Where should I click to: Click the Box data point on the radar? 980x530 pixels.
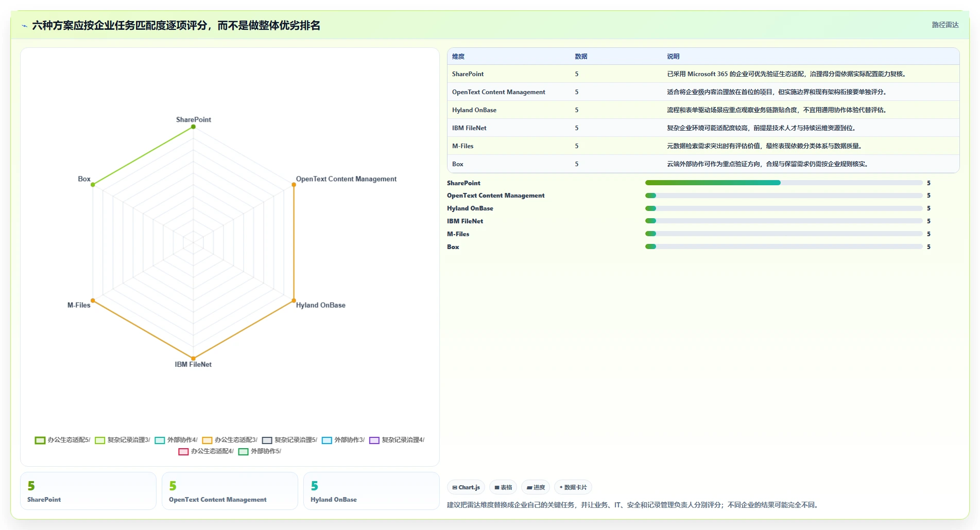click(x=93, y=185)
